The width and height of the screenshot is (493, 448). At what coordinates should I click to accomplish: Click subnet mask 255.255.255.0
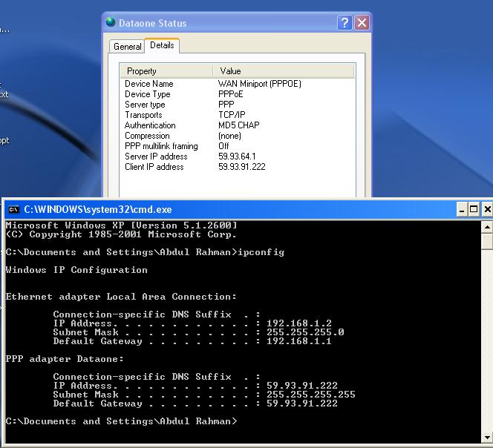[x=305, y=332]
